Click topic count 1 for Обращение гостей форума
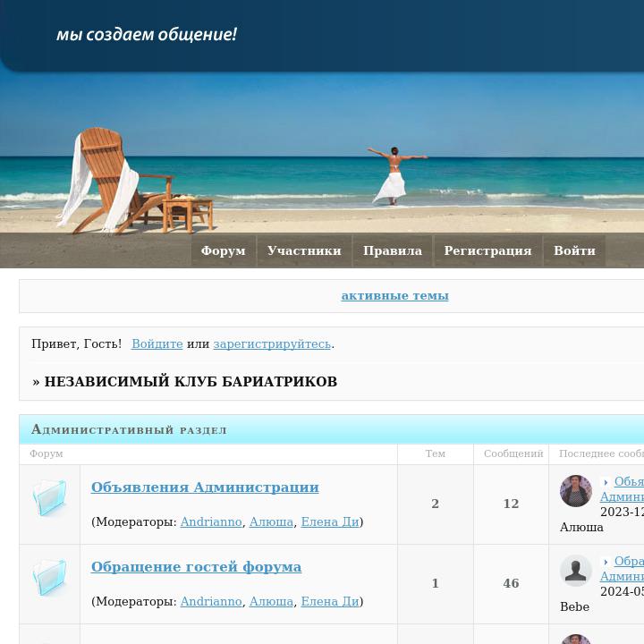The image size is (644, 644). click(x=436, y=583)
